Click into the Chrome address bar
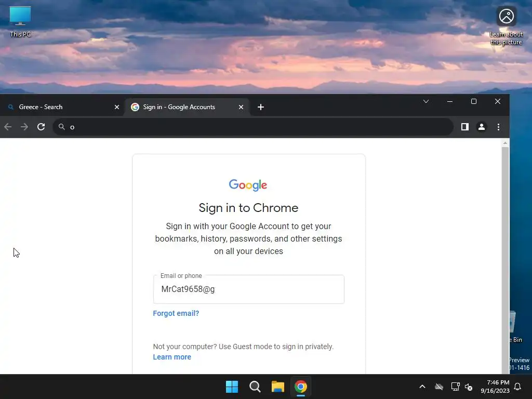Viewport: 532px width, 399px height. click(253, 127)
